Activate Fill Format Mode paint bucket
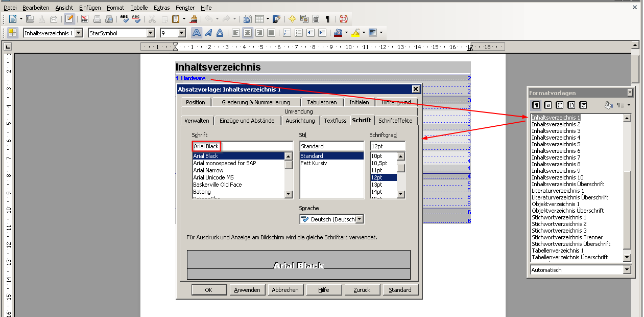The height and width of the screenshot is (317, 644). click(x=608, y=105)
